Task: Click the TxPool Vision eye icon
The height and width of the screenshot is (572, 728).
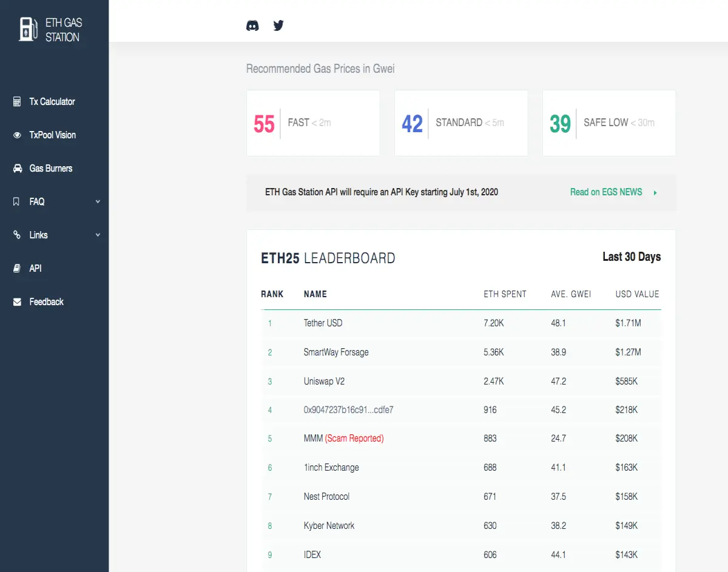Action: pyautogui.click(x=17, y=135)
